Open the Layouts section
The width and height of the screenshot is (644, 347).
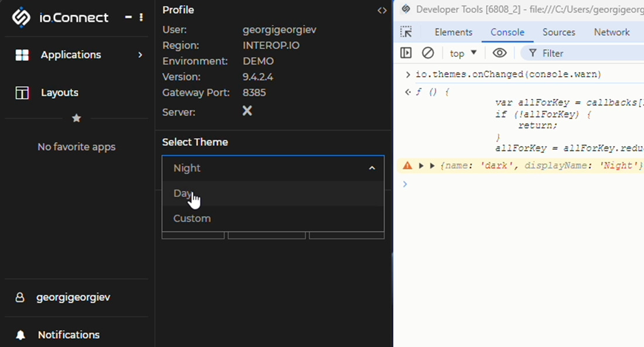click(x=59, y=92)
